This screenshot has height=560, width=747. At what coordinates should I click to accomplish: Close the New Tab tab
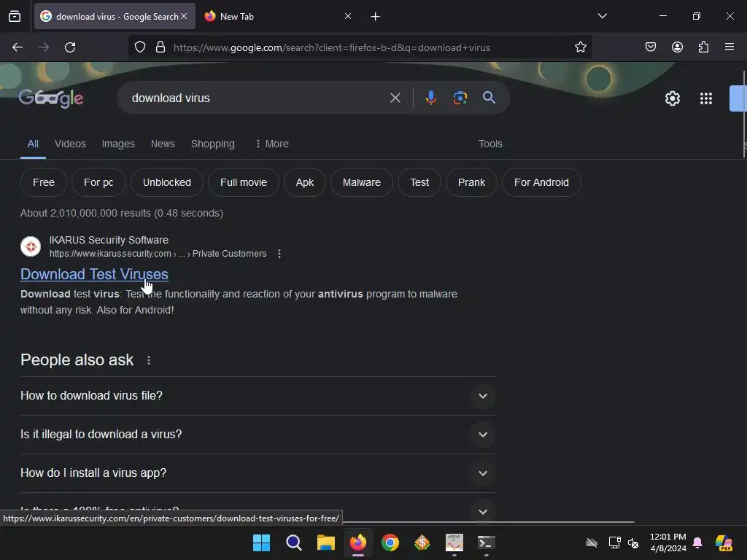348,16
